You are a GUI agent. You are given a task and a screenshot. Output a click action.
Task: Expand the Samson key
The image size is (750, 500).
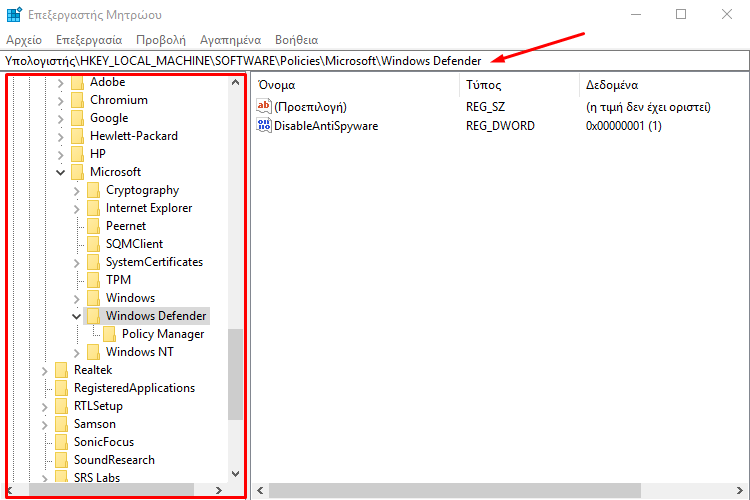(44, 425)
